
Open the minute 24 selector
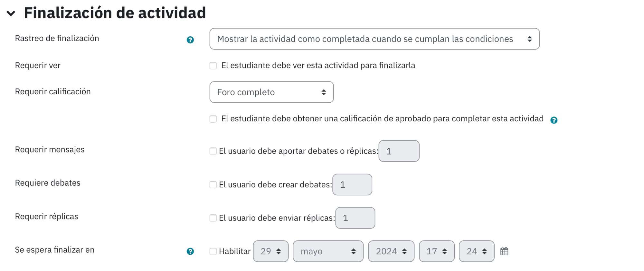tap(477, 251)
